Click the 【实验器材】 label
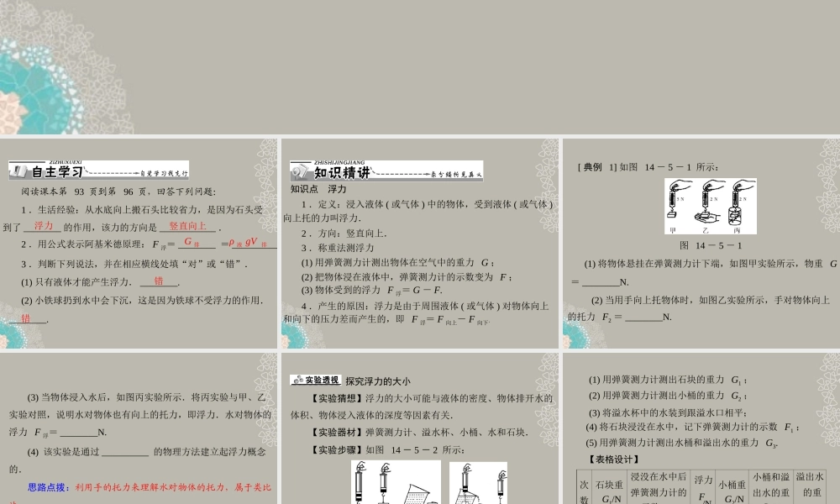Screen dimensions: 840x504 coord(337,433)
